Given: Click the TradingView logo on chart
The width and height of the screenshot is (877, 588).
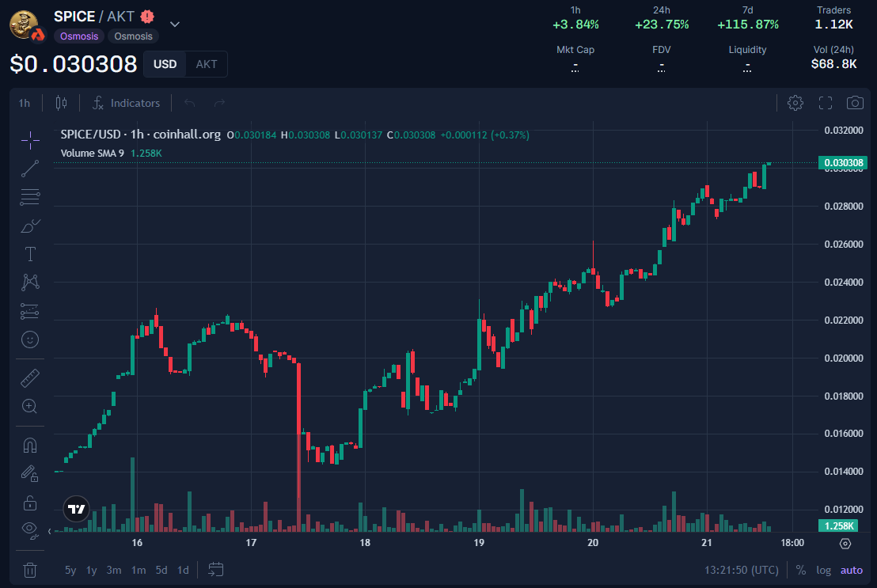Looking at the screenshot, I should pos(76,509).
